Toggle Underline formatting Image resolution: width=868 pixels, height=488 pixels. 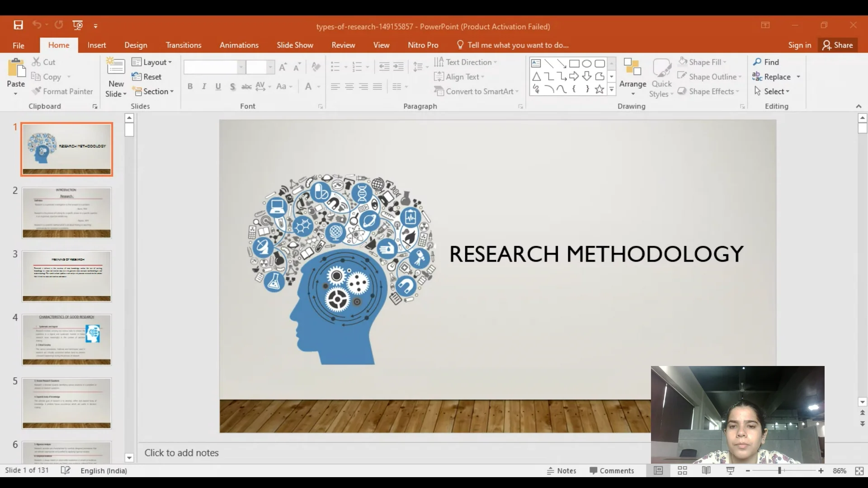pyautogui.click(x=218, y=86)
